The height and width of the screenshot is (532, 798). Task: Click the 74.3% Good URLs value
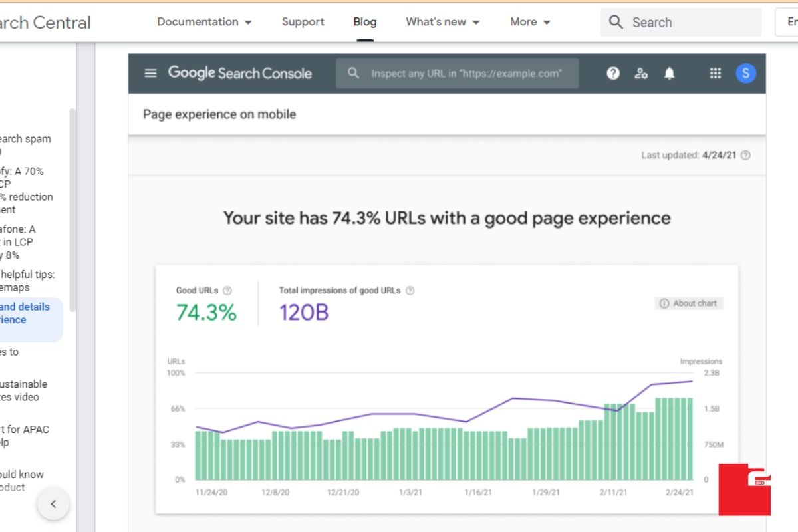206,312
